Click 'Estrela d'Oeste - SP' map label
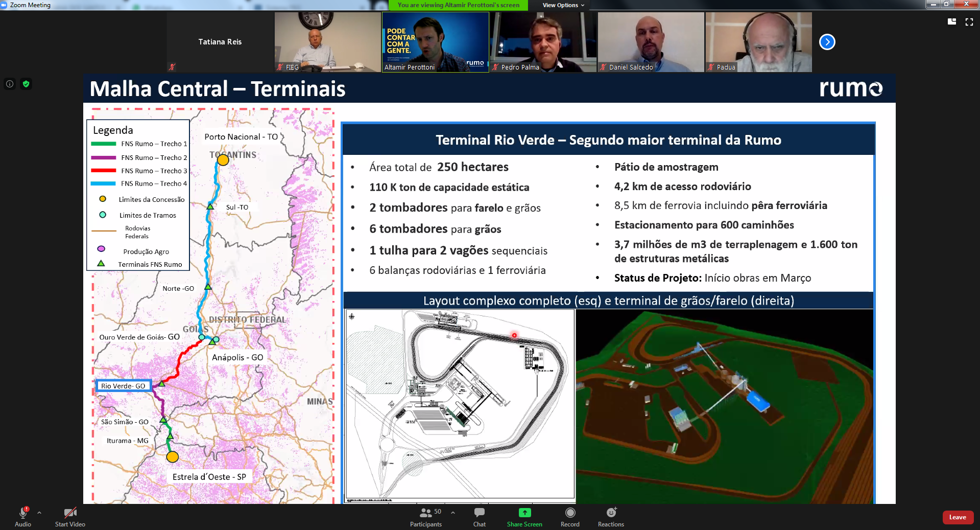This screenshot has height=530, width=980. point(209,477)
